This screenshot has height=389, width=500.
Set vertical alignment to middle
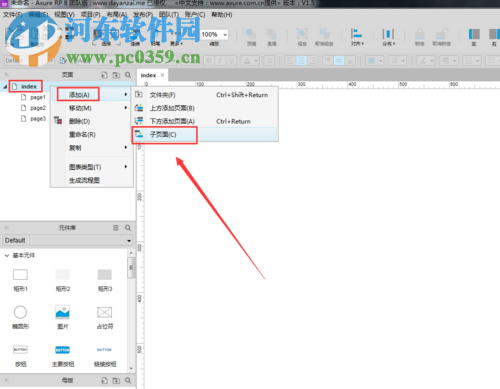click(x=339, y=61)
